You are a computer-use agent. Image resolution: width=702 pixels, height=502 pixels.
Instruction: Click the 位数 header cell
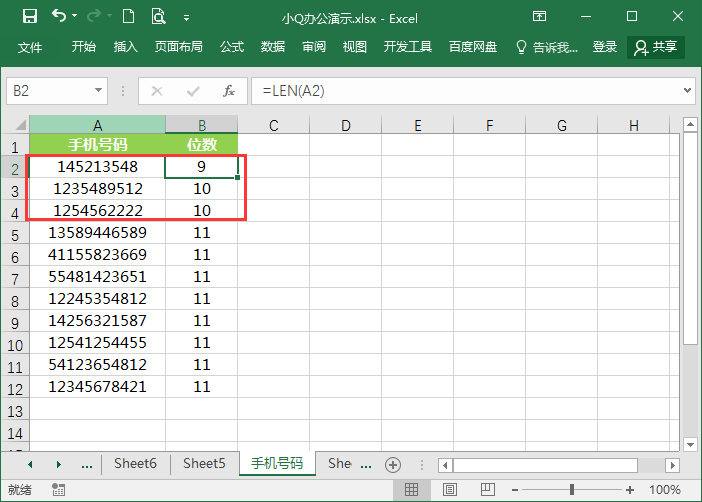pyautogui.click(x=202, y=145)
